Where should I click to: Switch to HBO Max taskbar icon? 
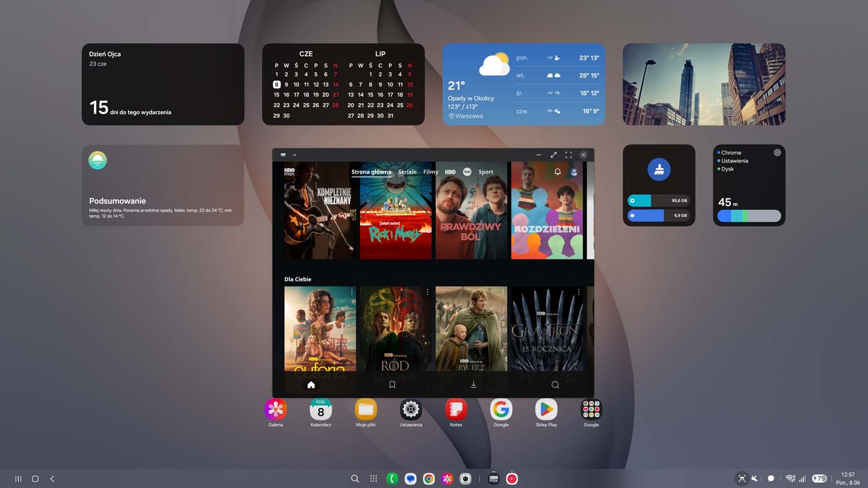[494, 479]
